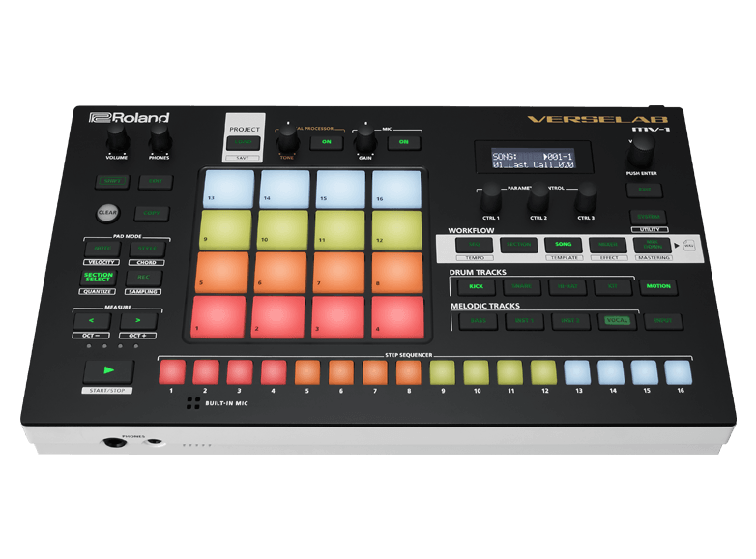Screen dimensions: 756x559
Task: Select the HI-HAT drum track
Action: tap(567, 286)
